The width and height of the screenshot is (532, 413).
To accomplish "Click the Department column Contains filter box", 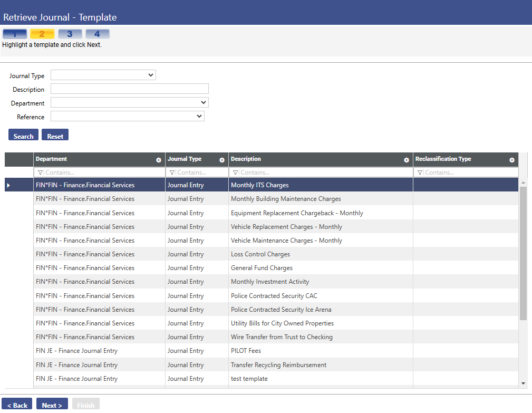I will [x=100, y=172].
